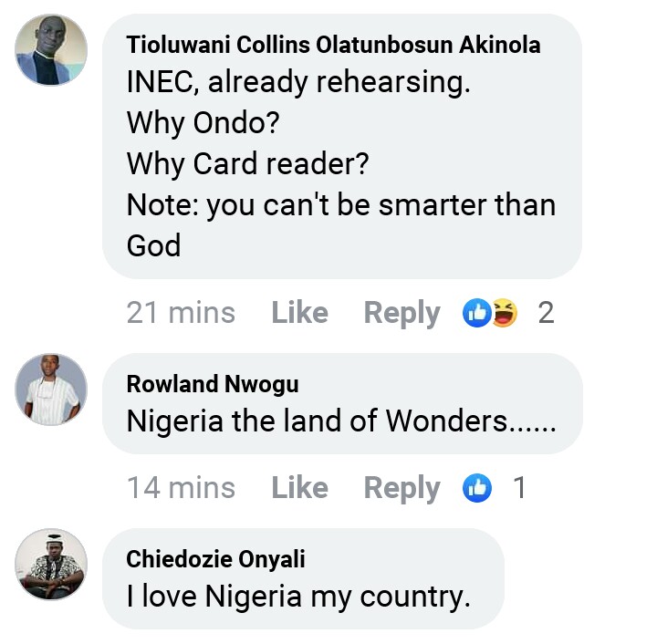Click the blue thumbs-up reaction on Tioluwani's comment
Screen dimensions: 657x644
click(477, 313)
